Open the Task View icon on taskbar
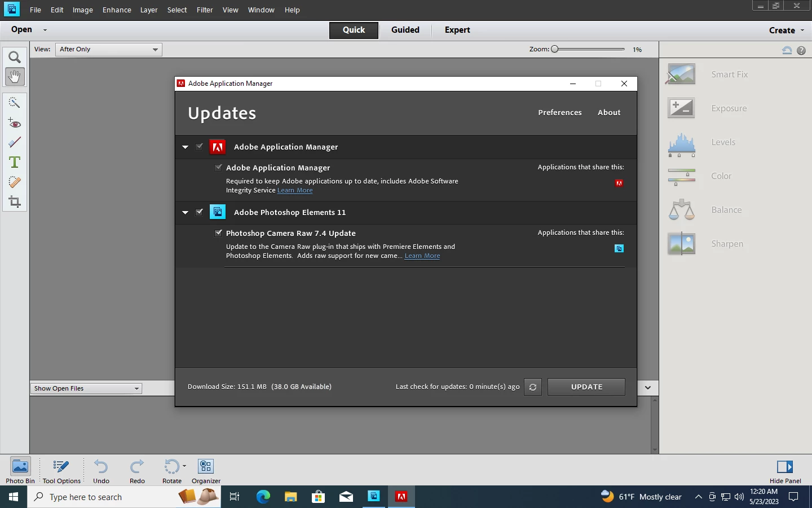 (235, 497)
